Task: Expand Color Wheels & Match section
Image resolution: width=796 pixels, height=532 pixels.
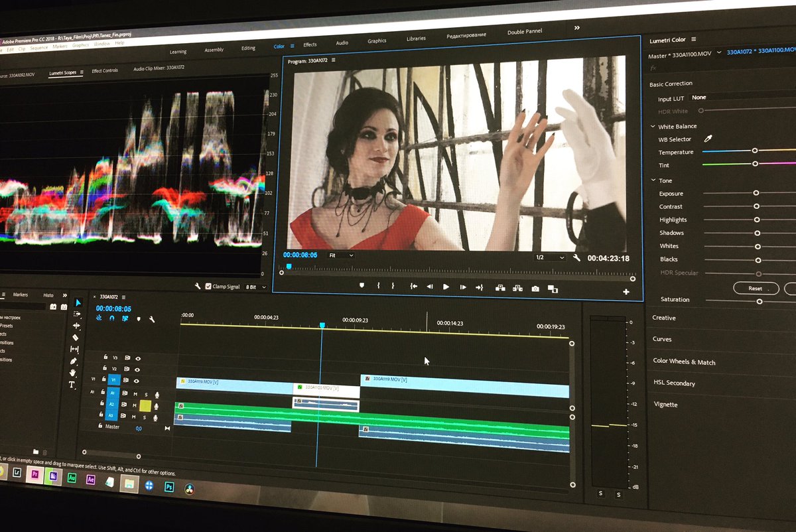Action: tap(685, 362)
